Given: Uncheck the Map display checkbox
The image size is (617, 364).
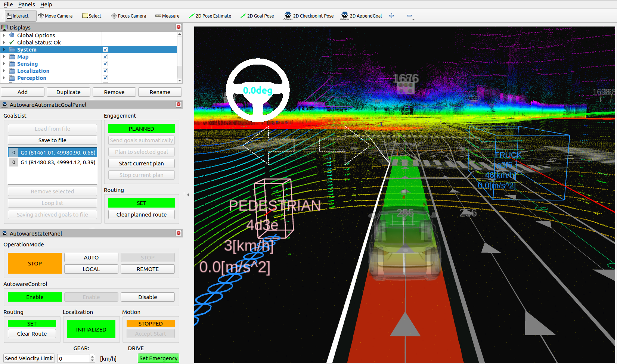Looking at the screenshot, I should tap(105, 56).
